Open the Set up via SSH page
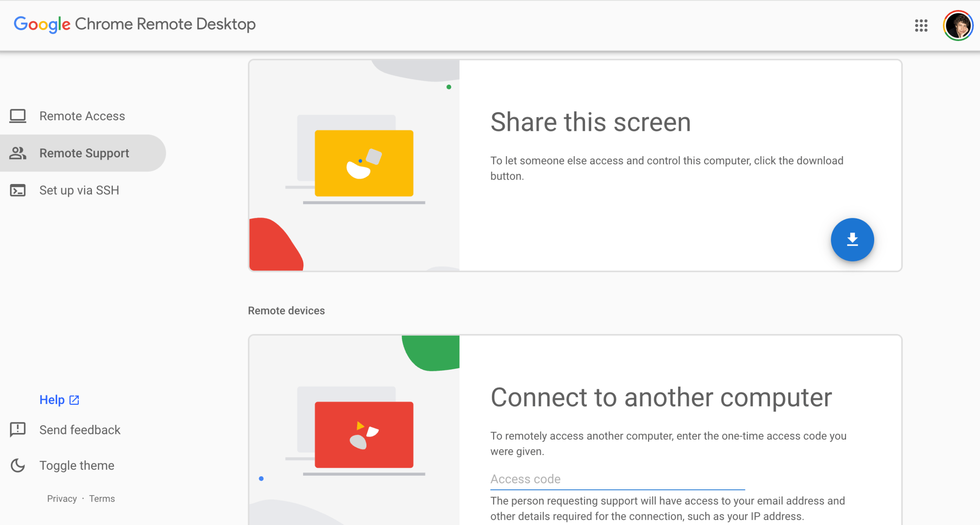The height and width of the screenshot is (525, 980). (79, 190)
